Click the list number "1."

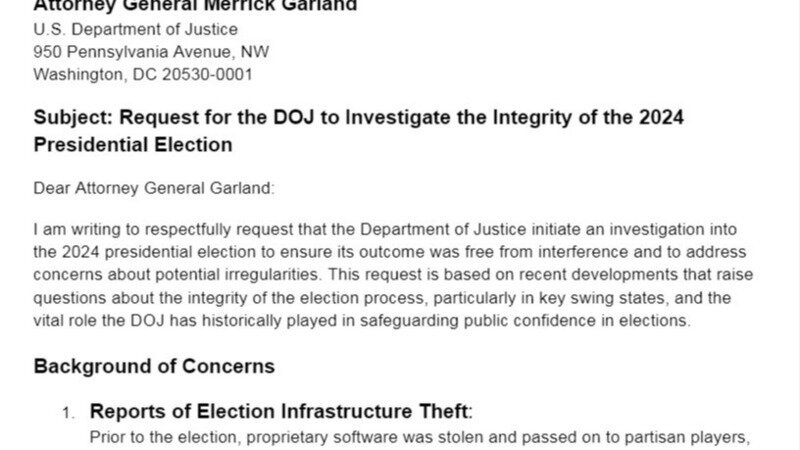(68, 413)
